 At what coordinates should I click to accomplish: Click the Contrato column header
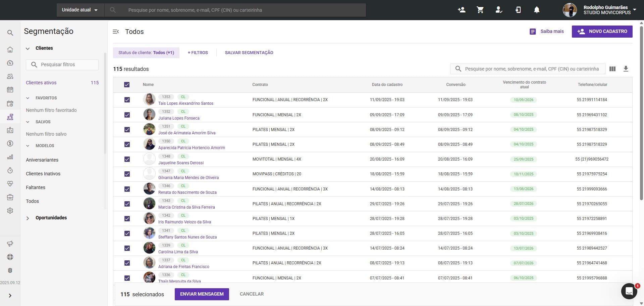(x=260, y=85)
